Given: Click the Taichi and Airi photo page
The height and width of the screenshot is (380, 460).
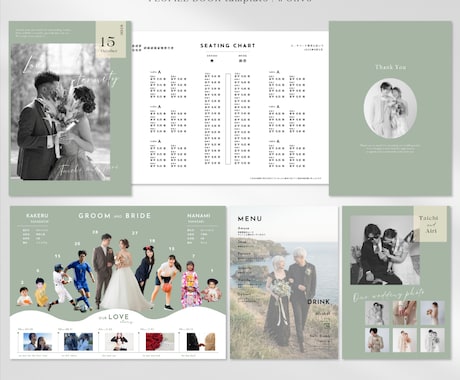Looking at the screenshot, I should [397, 282].
